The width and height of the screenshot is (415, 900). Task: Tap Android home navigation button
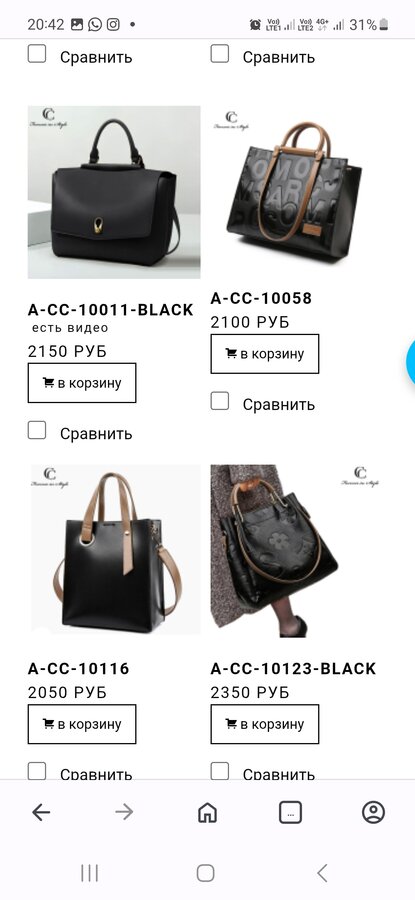click(205, 873)
